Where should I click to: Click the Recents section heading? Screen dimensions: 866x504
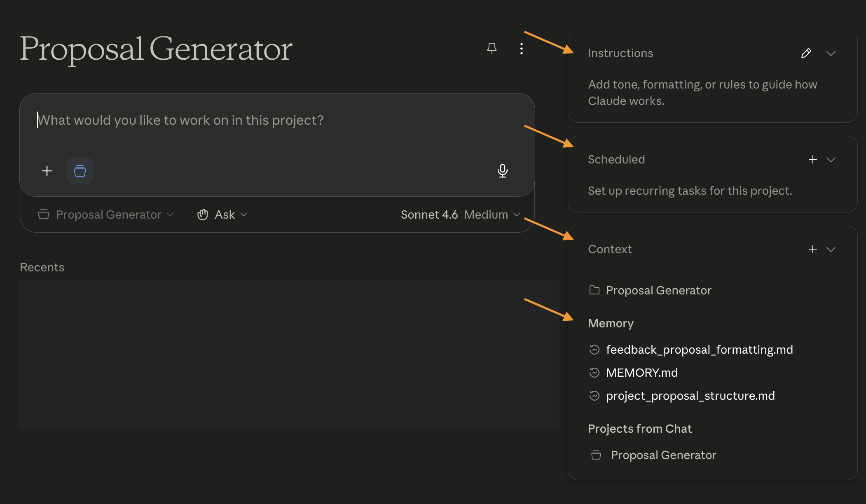(42, 267)
